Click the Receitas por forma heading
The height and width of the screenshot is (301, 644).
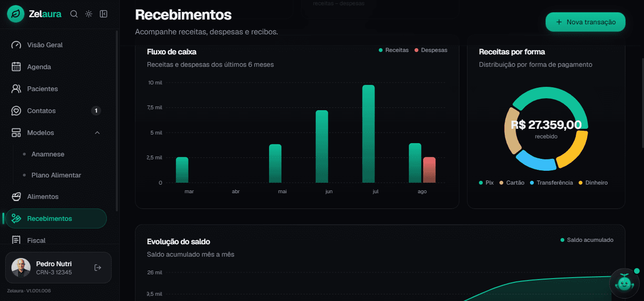pyautogui.click(x=512, y=52)
